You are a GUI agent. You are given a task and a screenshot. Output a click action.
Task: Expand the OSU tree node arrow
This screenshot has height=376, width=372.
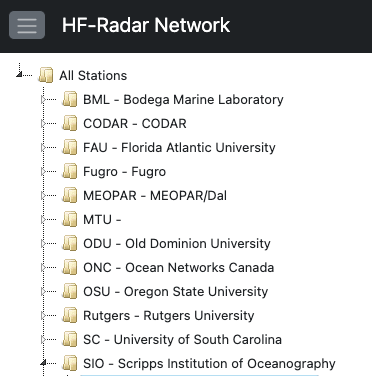43,291
